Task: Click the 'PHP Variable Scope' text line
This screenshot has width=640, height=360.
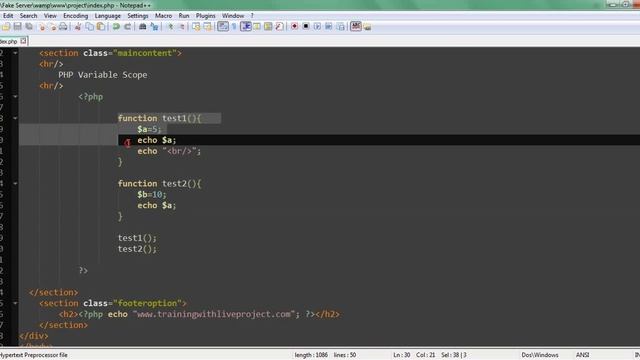Action: pyautogui.click(x=102, y=75)
